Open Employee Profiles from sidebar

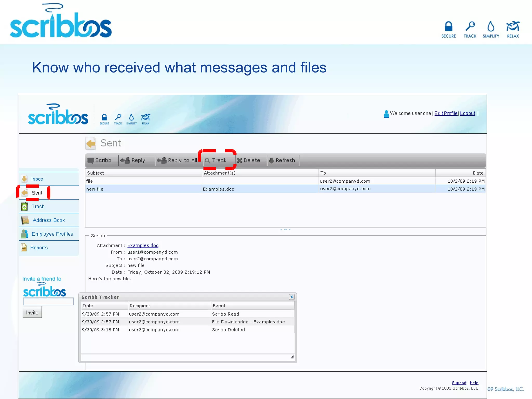49,234
